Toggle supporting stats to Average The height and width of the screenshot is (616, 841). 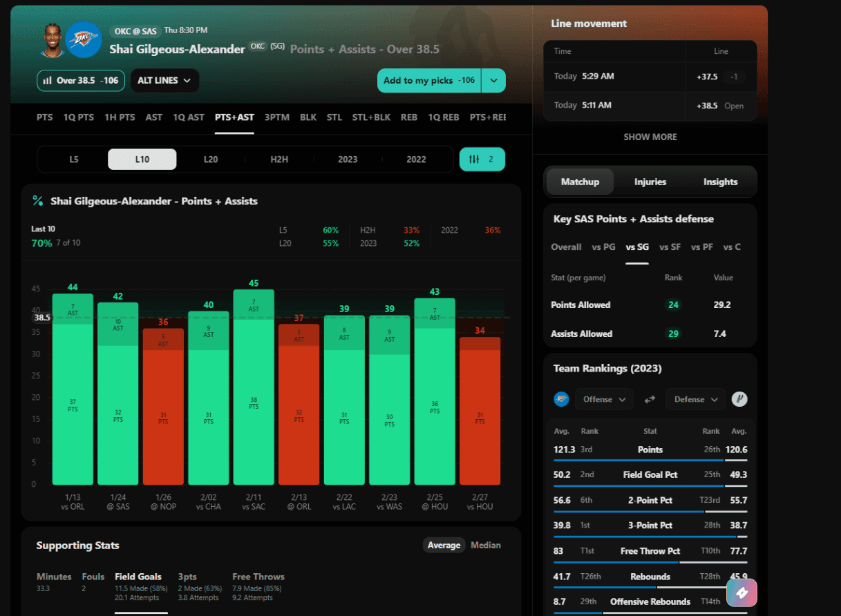point(444,545)
